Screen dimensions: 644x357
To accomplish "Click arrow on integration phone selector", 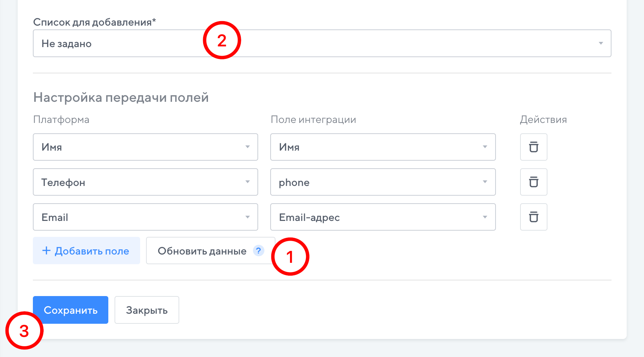I will 485,182.
